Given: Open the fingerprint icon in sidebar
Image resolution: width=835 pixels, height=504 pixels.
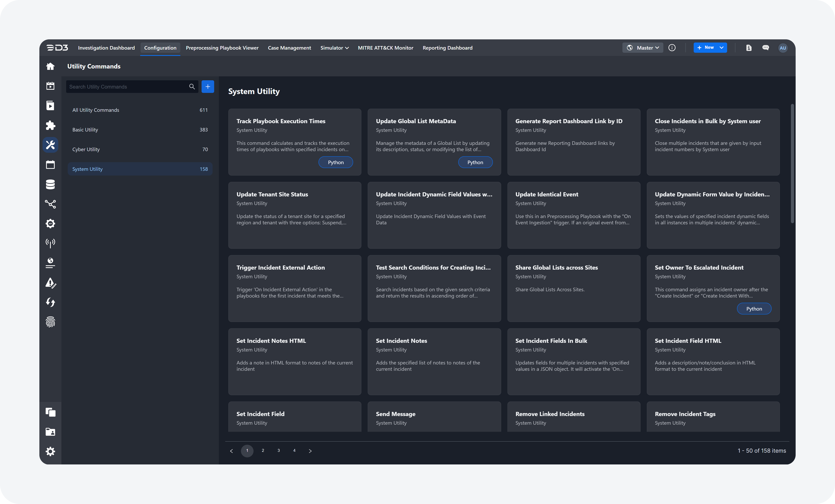Looking at the screenshot, I should [50, 322].
